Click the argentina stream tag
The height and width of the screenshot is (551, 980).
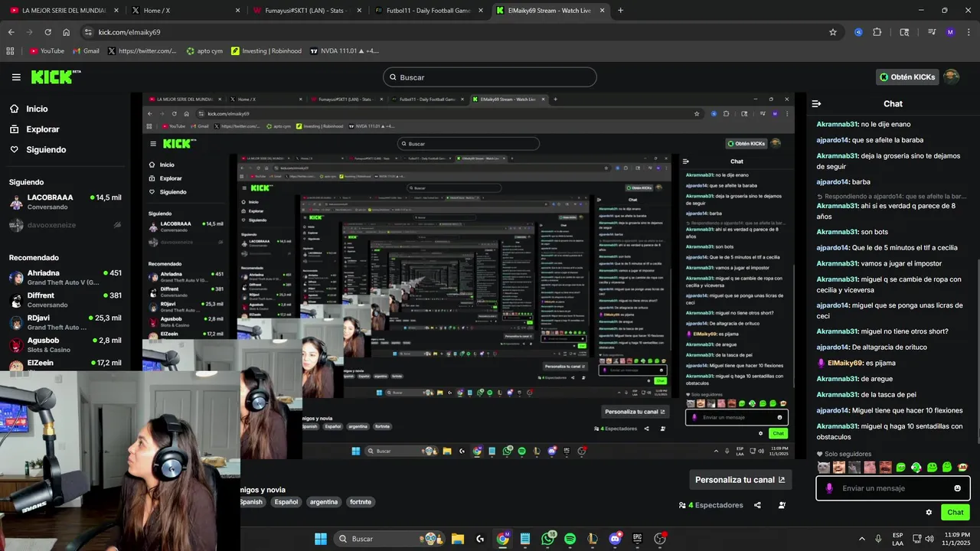pos(324,502)
